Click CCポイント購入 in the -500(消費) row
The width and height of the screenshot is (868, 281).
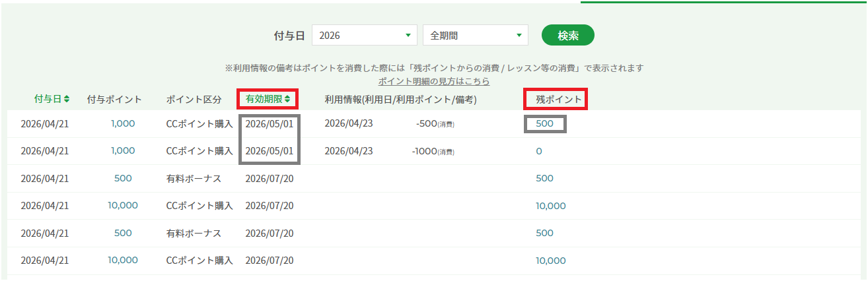199,123
